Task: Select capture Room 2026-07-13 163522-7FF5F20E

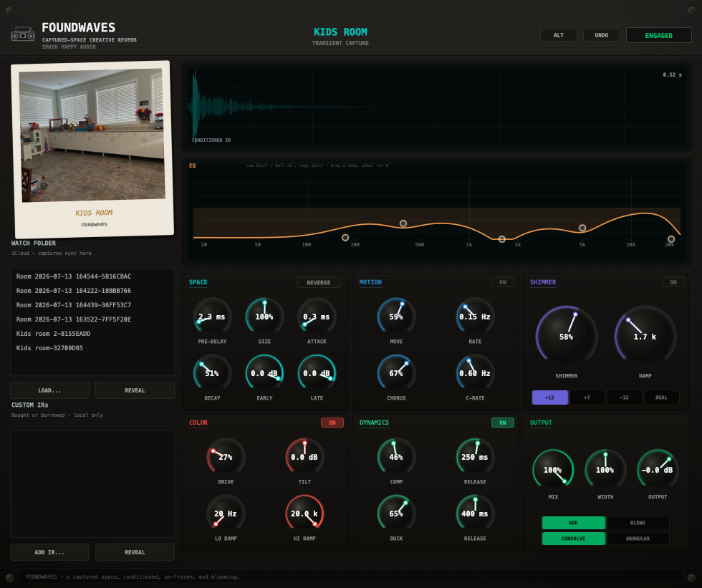Action: pos(92,319)
